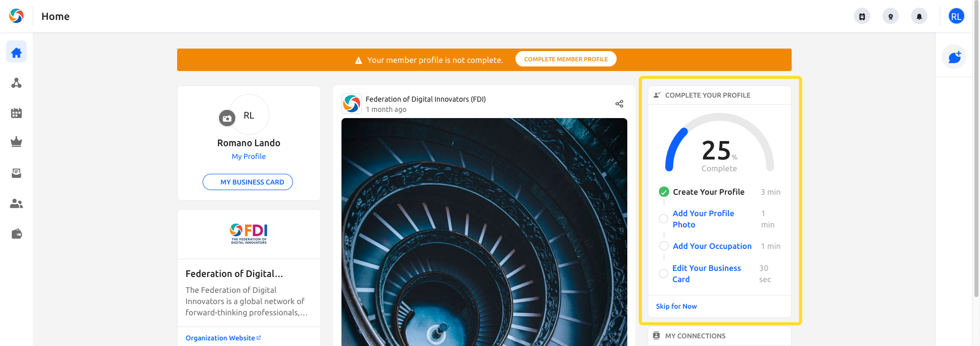The width and height of the screenshot is (980, 346).
Task: Upload photo via camera icon on avatar
Action: (227, 118)
